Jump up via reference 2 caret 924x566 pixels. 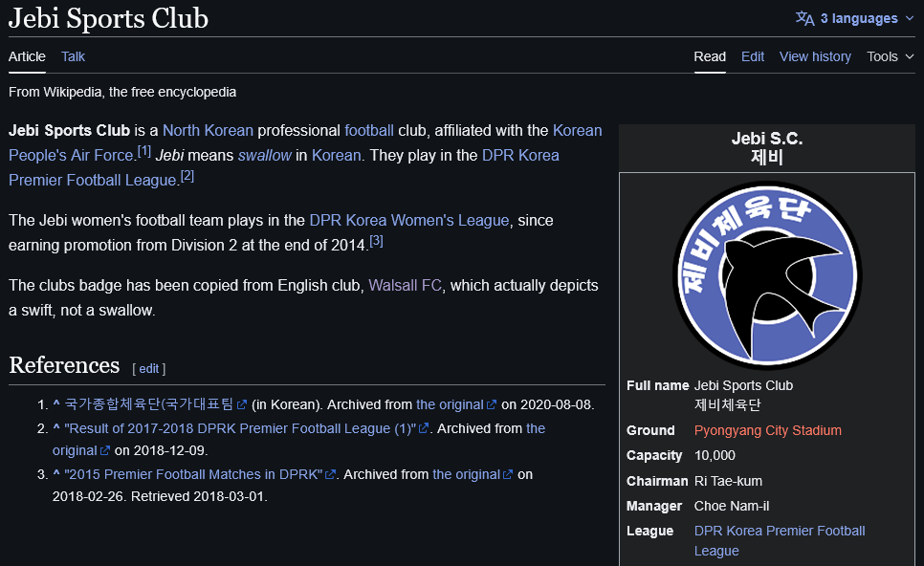[x=56, y=427]
